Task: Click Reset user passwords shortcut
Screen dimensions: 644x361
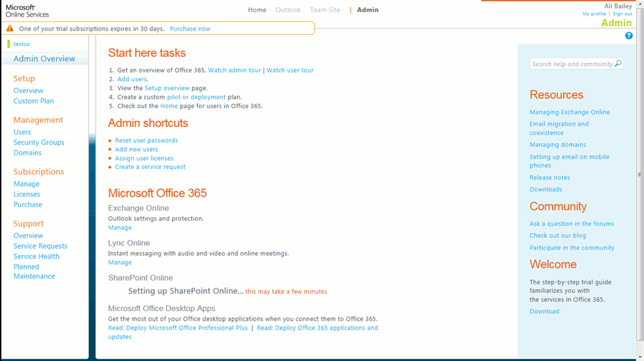Action: [x=146, y=140]
